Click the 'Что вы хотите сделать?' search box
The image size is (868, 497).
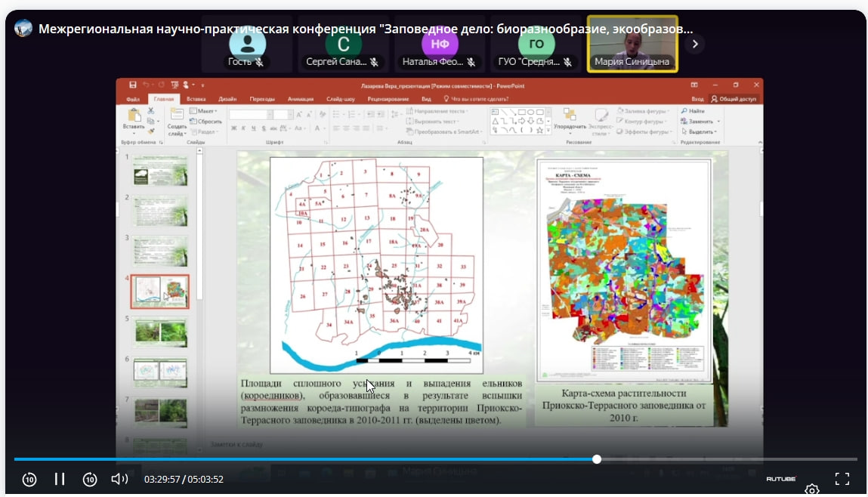tap(476, 99)
